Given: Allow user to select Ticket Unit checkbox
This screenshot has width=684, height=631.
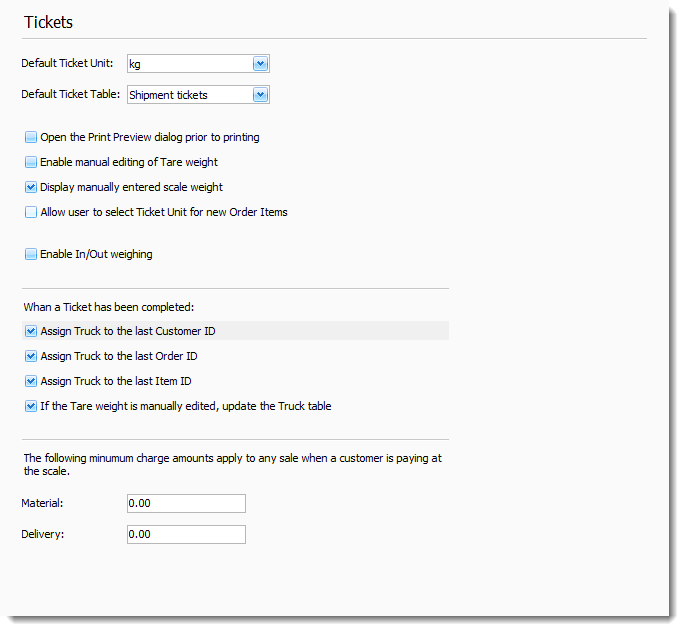Looking at the screenshot, I should (31, 212).
